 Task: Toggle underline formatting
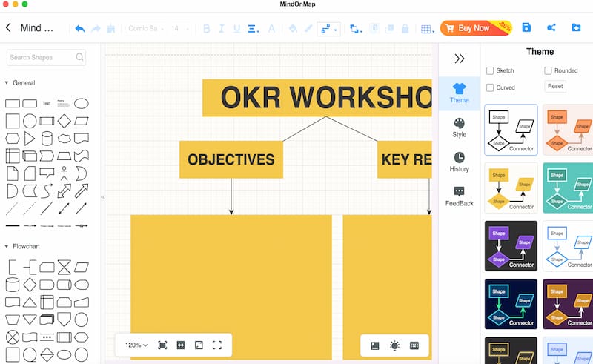[236, 28]
